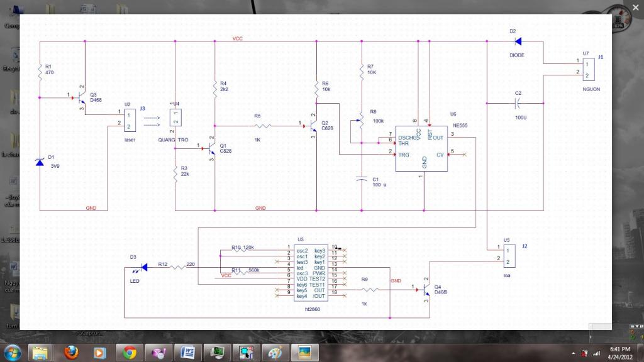Click the battery power tray icon
This screenshot has height=362, width=644.
pos(584,353)
